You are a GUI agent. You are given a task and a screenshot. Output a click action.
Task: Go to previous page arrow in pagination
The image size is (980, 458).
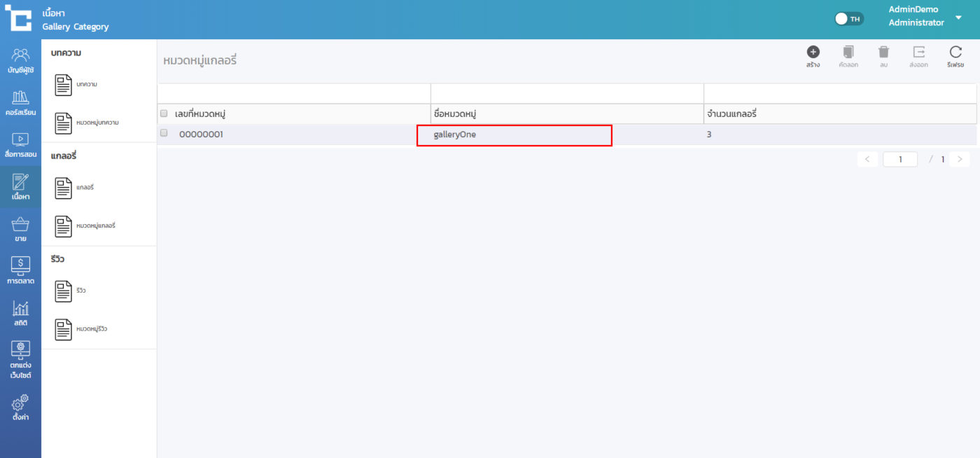[867, 159]
